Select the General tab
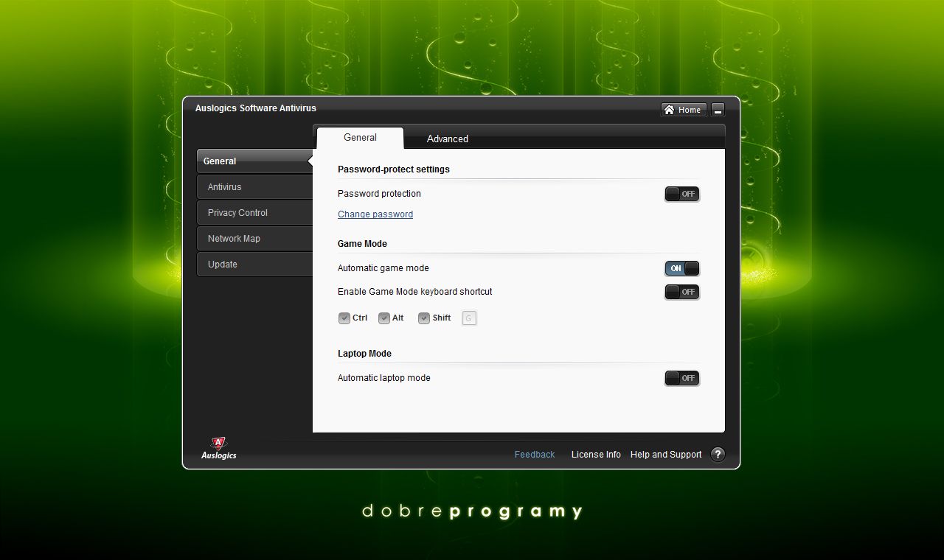 point(360,138)
